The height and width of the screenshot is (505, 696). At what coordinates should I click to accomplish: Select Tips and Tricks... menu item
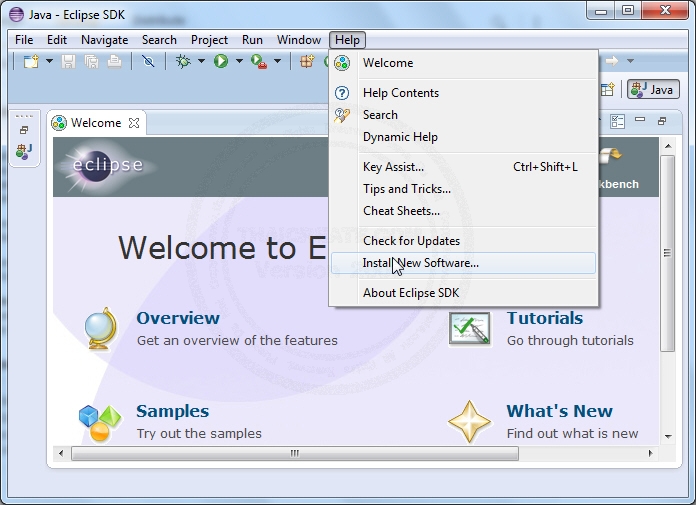click(x=463, y=189)
